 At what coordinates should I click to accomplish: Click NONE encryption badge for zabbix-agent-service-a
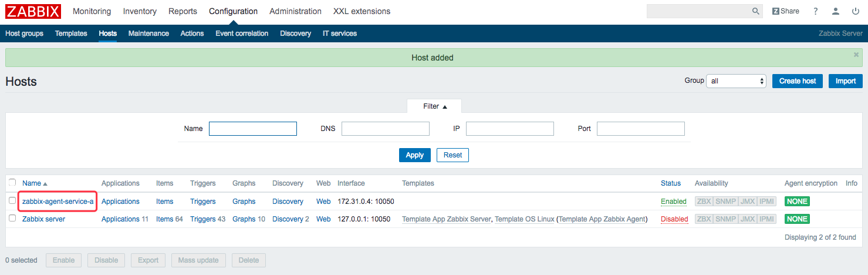797,202
